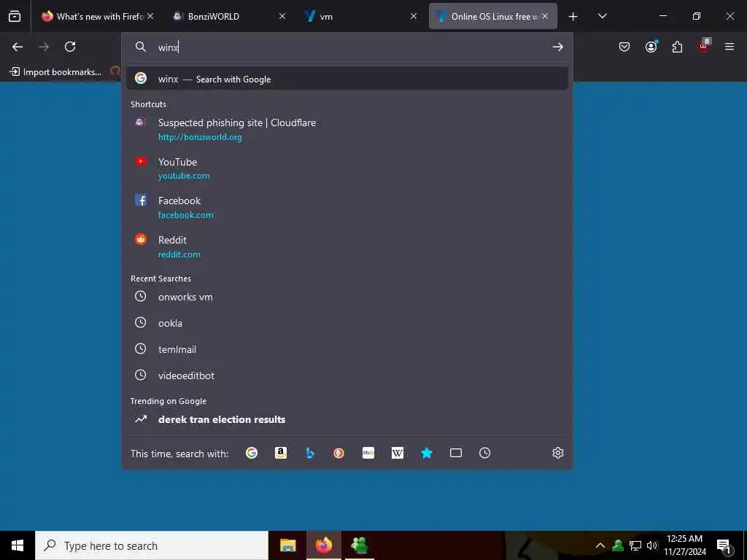Select winx Search with Google suggestion
The height and width of the screenshot is (560, 747).
point(347,79)
